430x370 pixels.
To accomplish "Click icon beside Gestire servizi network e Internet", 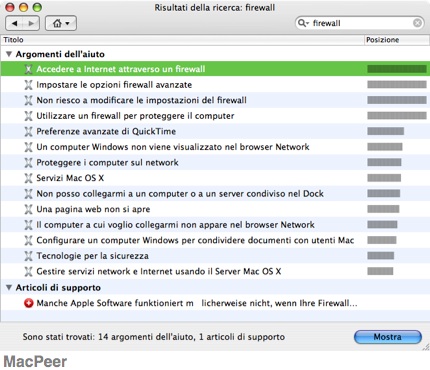I will 28,271.
